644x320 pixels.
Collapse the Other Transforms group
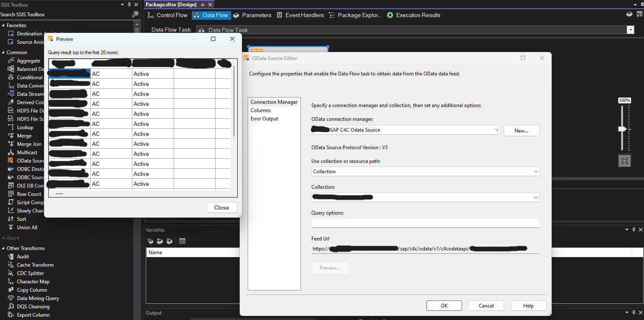click(3, 248)
